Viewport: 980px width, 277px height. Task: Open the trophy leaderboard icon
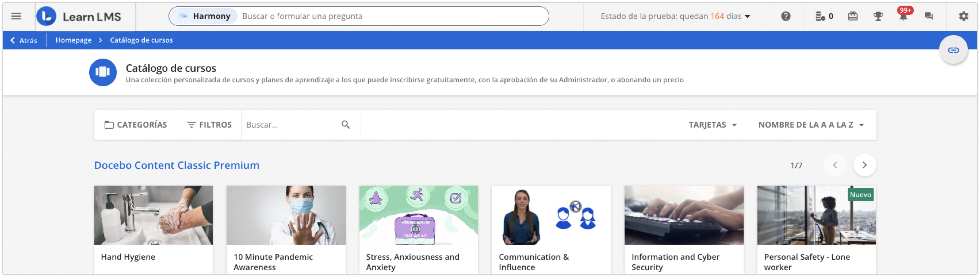878,16
